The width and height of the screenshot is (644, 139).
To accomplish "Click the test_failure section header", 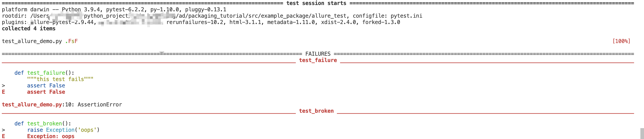I will [318, 60].
